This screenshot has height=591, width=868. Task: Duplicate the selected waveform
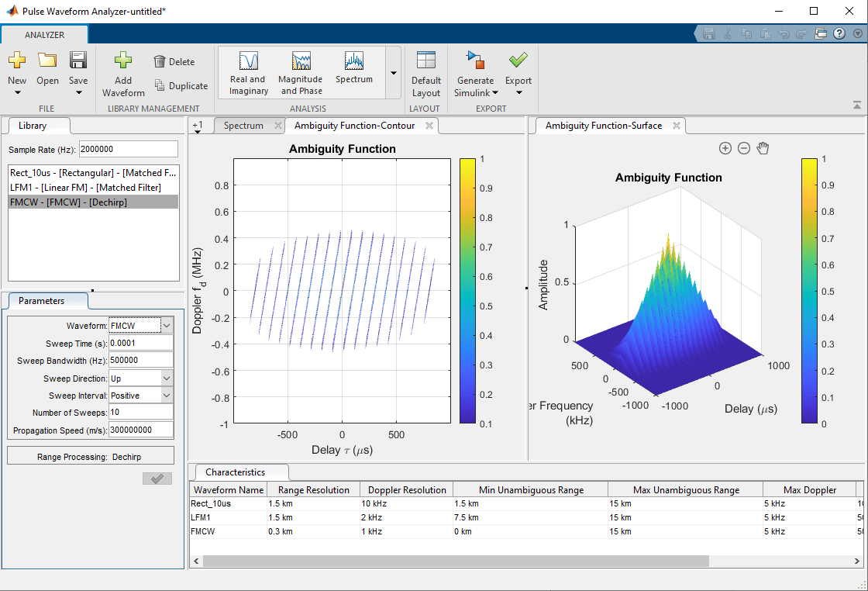tap(181, 86)
